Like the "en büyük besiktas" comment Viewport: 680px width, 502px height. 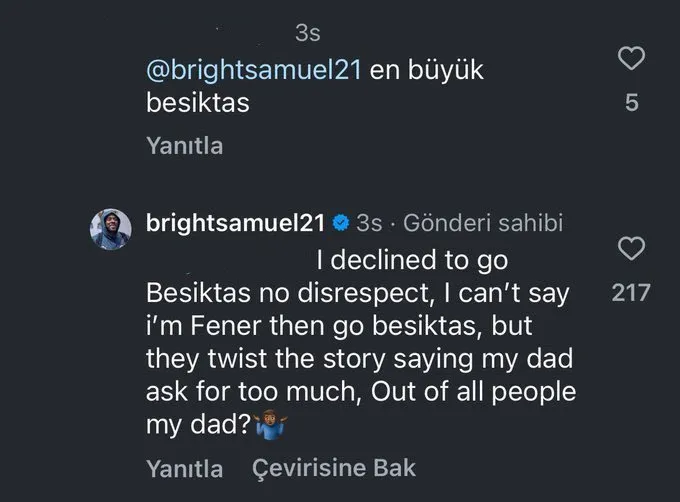[x=632, y=59]
